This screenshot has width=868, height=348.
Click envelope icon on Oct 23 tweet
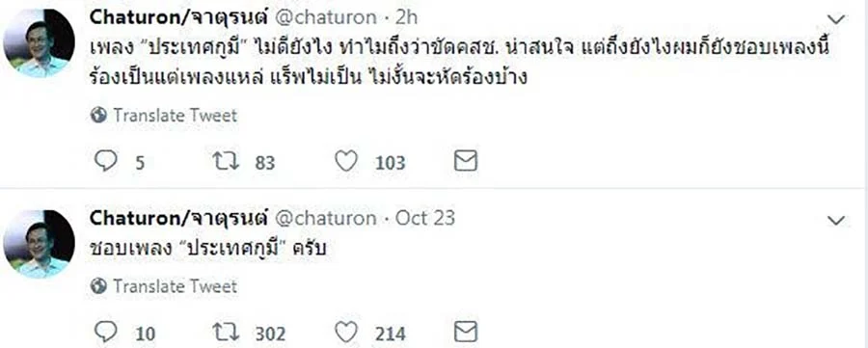click(466, 334)
